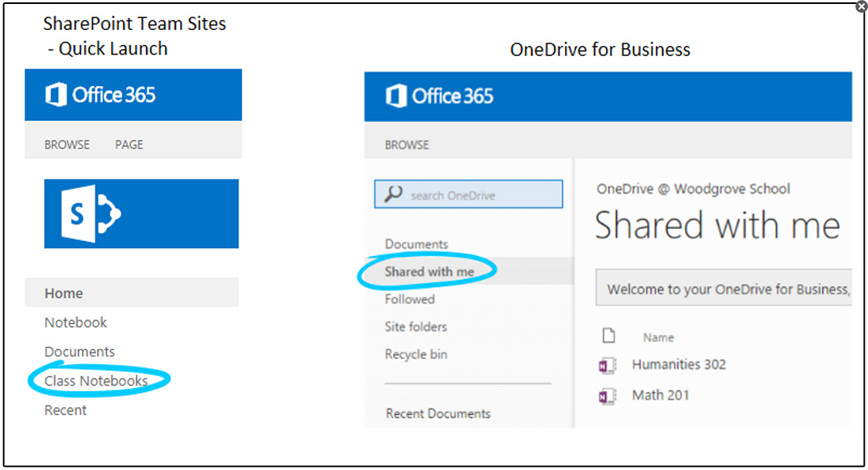This screenshot has width=868, height=470.
Task: Open Recycle bin in sidebar
Action: (416, 355)
